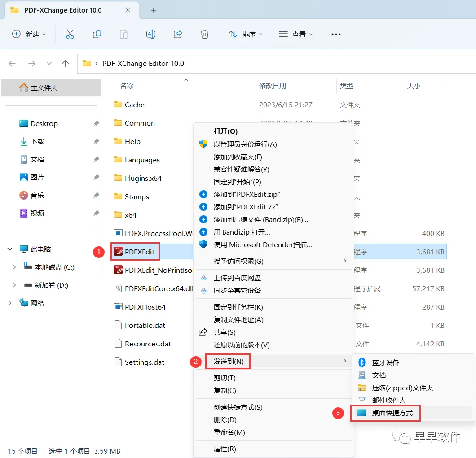Select the PDFXHost64 application icon

coord(118,307)
